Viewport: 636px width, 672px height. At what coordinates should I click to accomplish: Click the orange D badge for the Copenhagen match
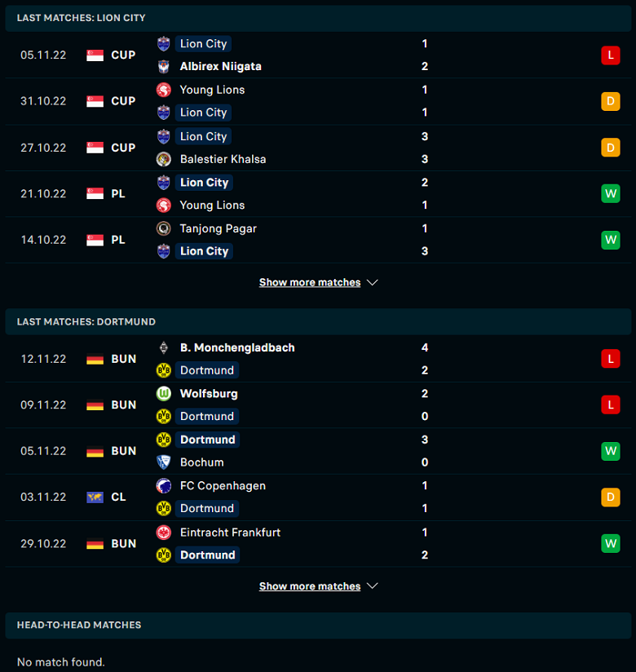[610, 497]
